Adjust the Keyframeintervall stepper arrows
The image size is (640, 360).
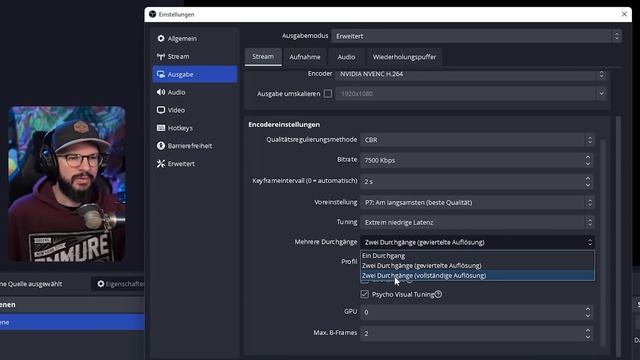point(588,181)
